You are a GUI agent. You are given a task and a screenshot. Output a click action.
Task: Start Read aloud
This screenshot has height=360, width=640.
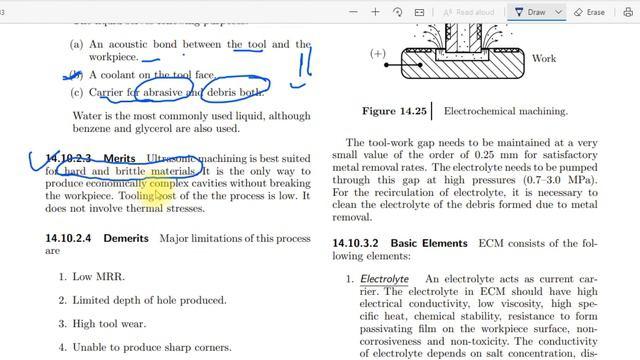[469, 12]
